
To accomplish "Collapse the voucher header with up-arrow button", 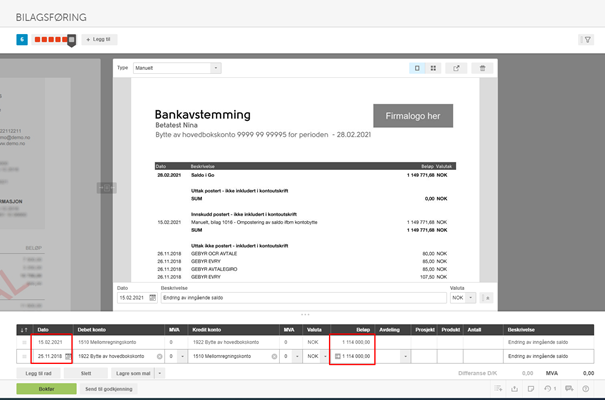I will click(x=487, y=298).
